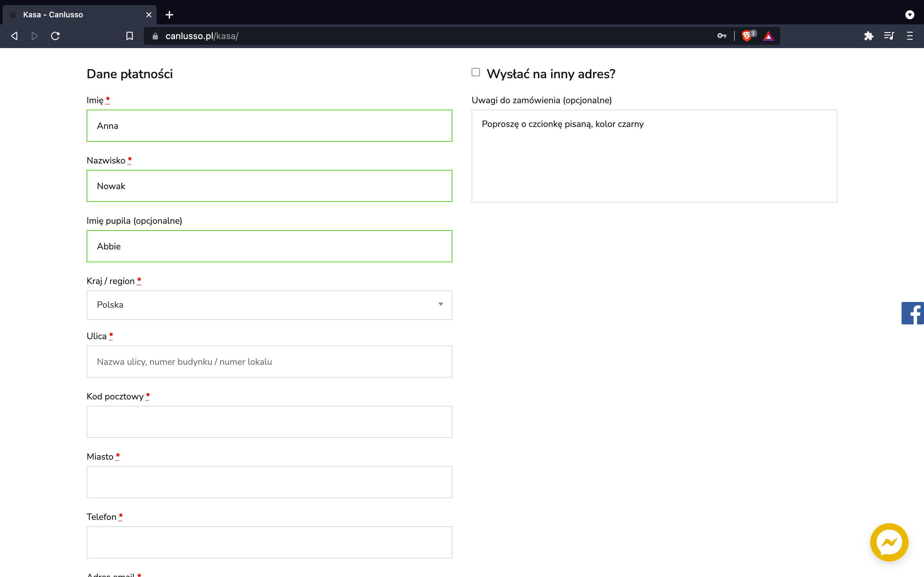Enable 'Wysłać na inny adres?' checkbox
Screen dimensions: 924x577
(476, 72)
